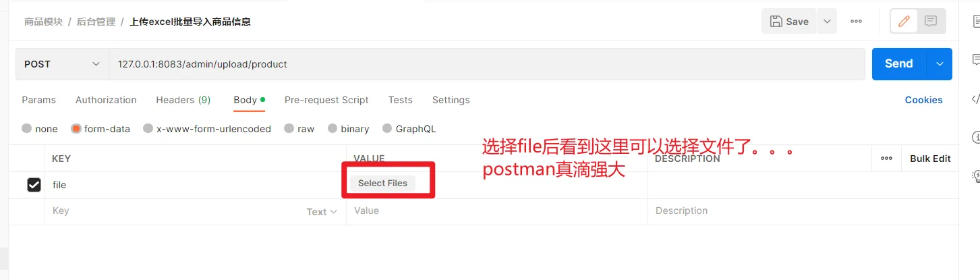The height and width of the screenshot is (280, 980).
Task: Click the request URL input field
Action: (x=486, y=64)
